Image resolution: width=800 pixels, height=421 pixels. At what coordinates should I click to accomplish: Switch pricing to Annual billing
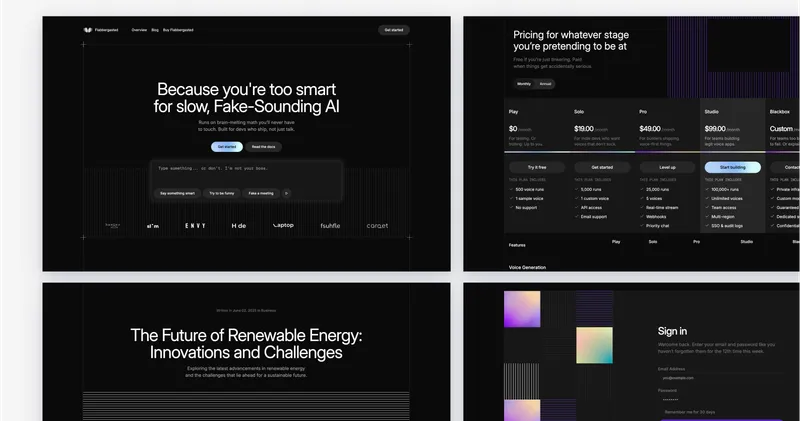[x=545, y=84]
